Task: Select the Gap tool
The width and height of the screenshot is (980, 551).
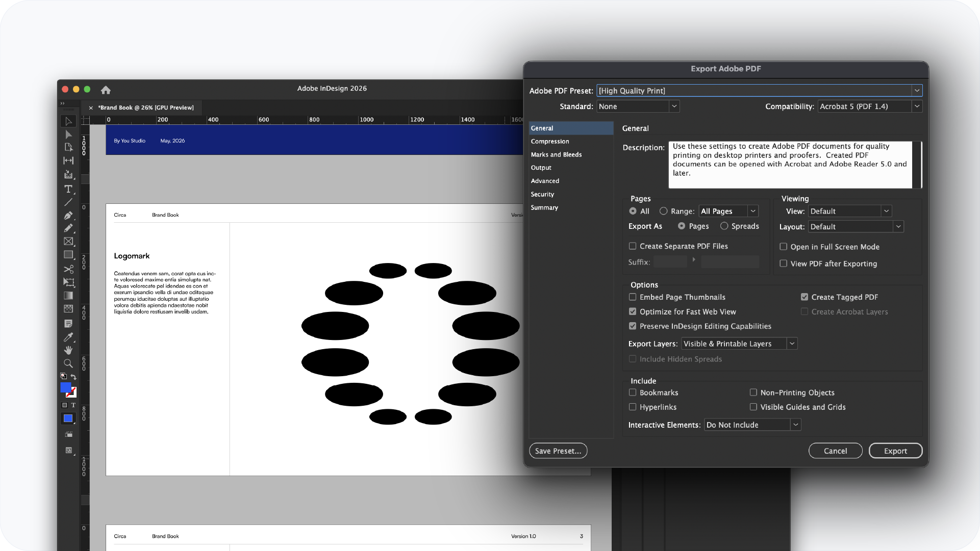Action: click(x=68, y=161)
